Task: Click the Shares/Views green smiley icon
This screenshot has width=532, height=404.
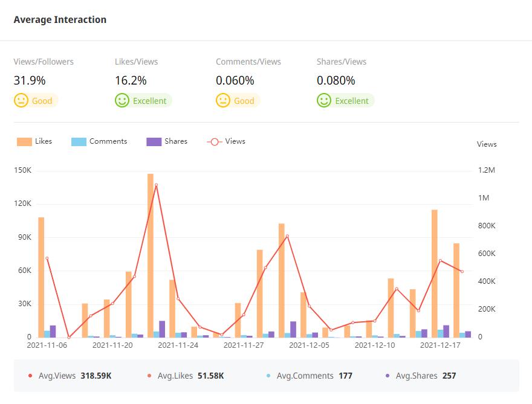Action: click(x=324, y=100)
